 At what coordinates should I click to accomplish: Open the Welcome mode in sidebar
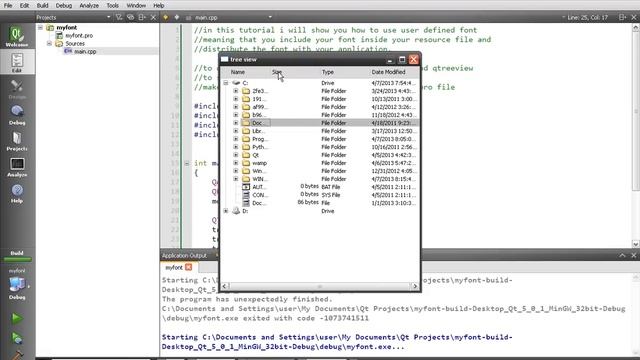pyautogui.click(x=17, y=36)
